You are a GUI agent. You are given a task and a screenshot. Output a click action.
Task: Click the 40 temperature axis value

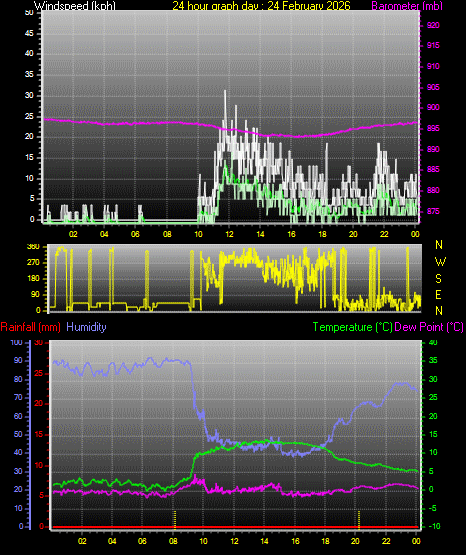coord(433,342)
